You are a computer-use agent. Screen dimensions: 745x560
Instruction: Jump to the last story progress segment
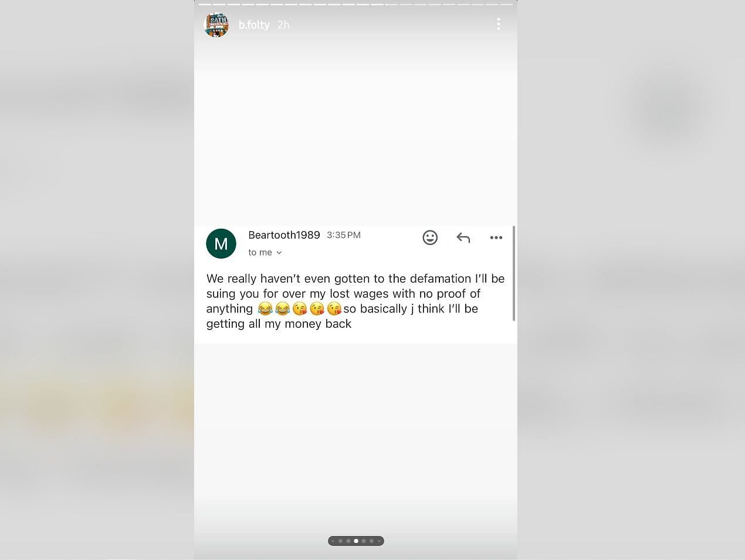point(506,4)
